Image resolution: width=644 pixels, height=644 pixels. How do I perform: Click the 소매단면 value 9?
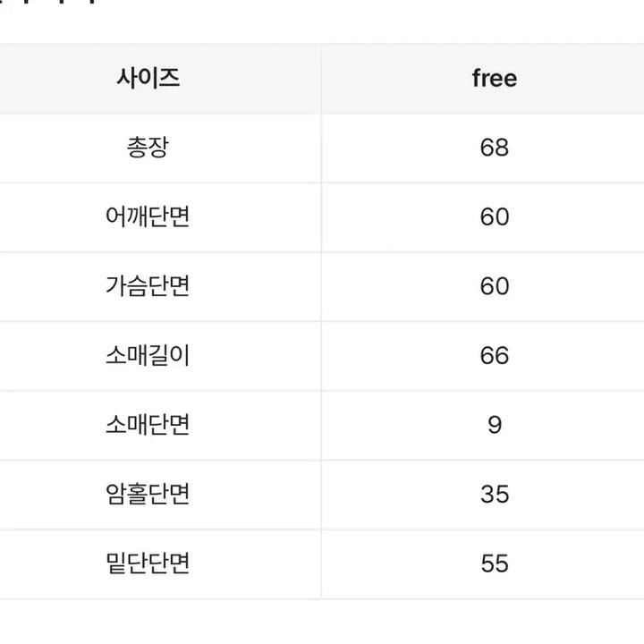click(x=494, y=425)
